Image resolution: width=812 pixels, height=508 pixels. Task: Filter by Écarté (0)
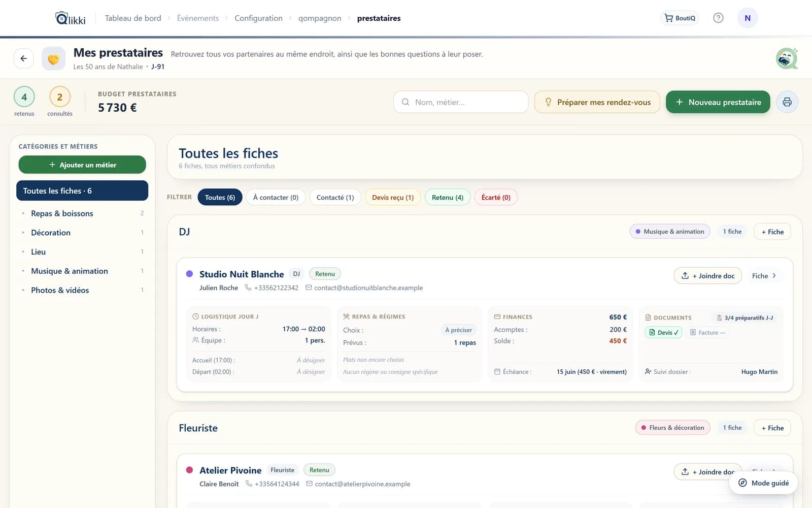coord(496,197)
